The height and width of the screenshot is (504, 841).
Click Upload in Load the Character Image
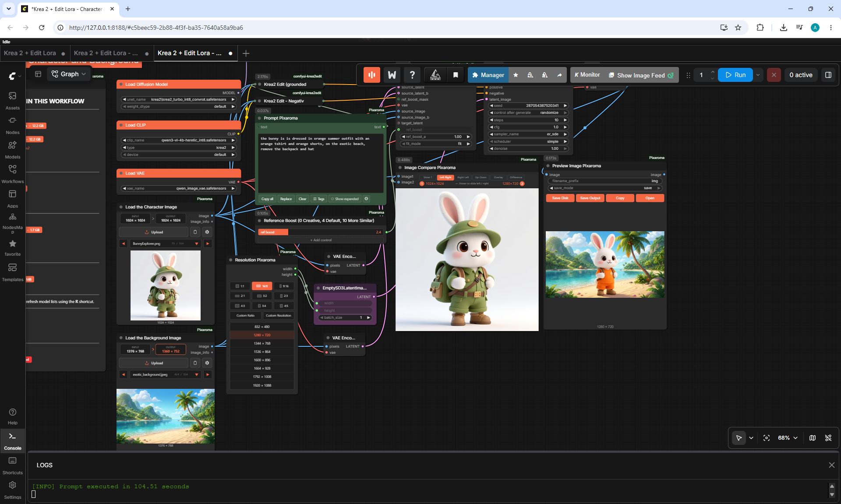[x=154, y=232]
